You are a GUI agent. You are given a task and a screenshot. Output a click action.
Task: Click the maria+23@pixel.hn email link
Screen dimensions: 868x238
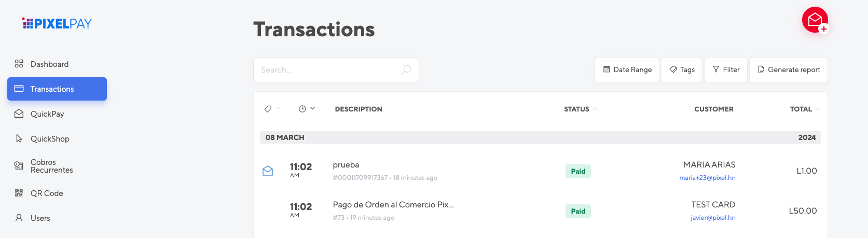(707, 178)
